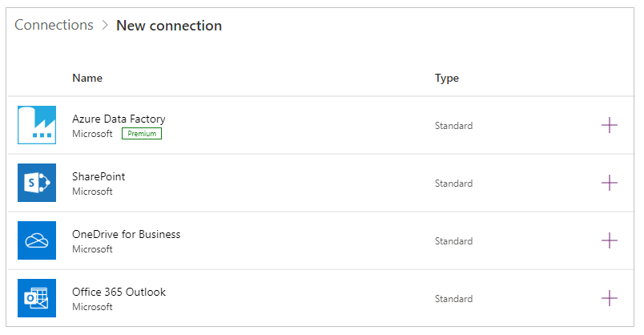This screenshot has width=644, height=335.
Task: Click the SharePoint logo icon
Action: [x=37, y=183]
